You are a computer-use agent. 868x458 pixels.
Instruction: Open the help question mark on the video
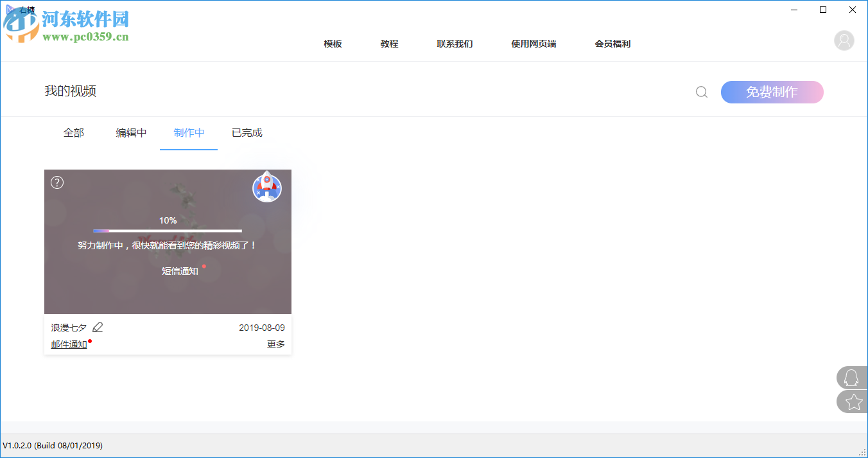(x=56, y=182)
